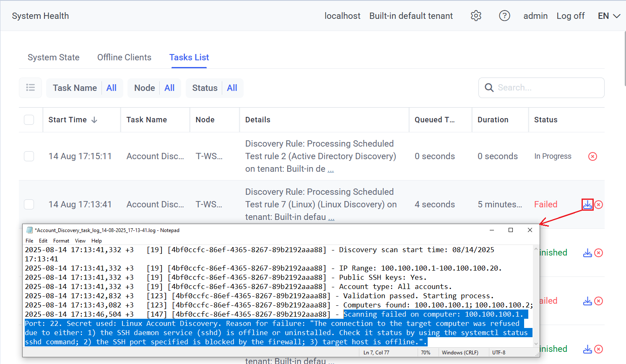Click the help question mark icon
The height and width of the screenshot is (364, 626).
click(x=504, y=16)
